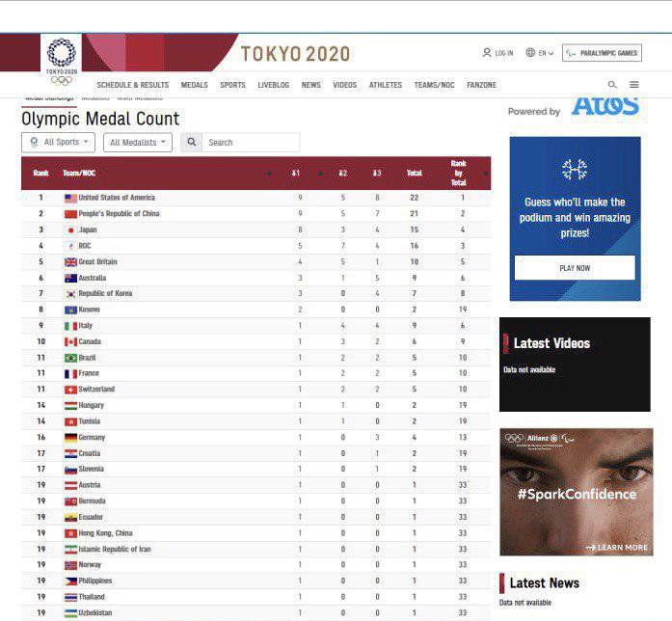Click the Log In user icon

click(487, 53)
